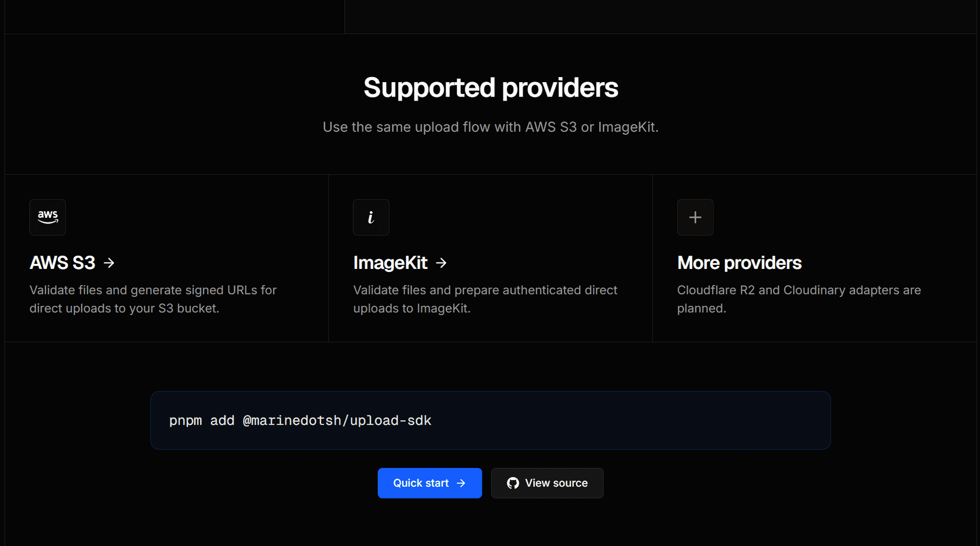This screenshot has height=546, width=980.
Task: Click the AWS logo icon
Action: tap(47, 217)
